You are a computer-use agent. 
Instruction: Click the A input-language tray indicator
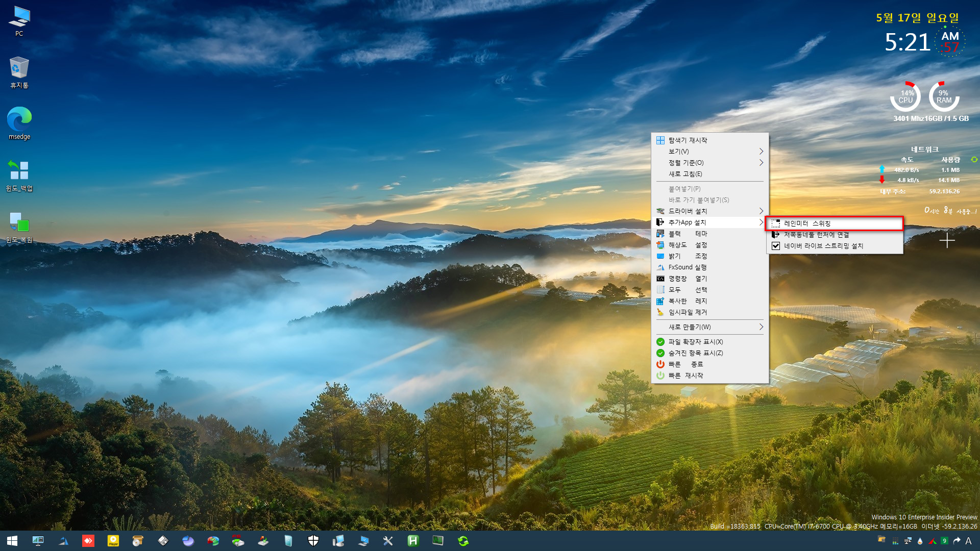point(968,541)
